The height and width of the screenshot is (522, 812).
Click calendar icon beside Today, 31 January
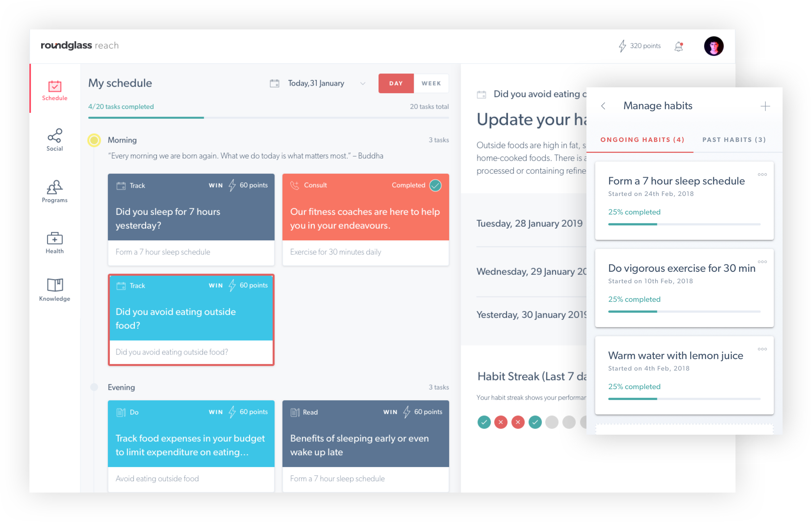274,83
